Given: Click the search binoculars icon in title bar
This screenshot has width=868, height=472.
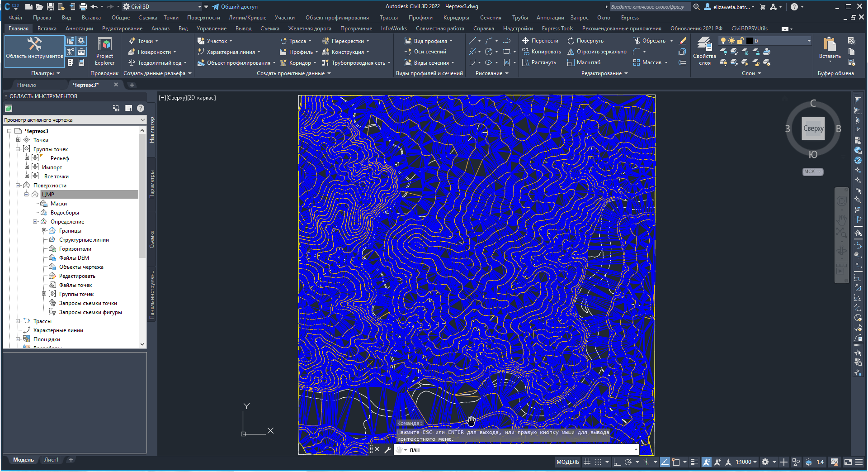Looking at the screenshot, I should tap(697, 7).
